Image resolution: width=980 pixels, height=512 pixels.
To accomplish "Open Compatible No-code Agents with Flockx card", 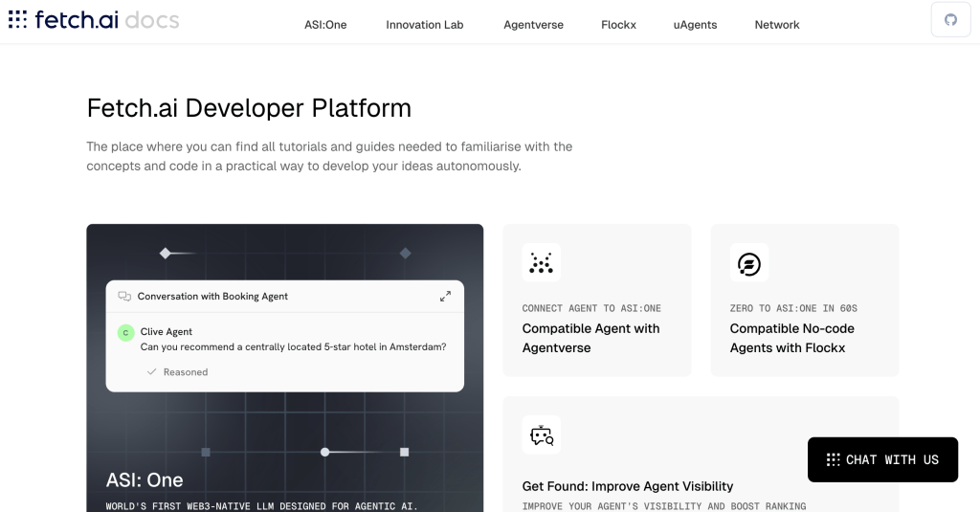I will coord(804,301).
